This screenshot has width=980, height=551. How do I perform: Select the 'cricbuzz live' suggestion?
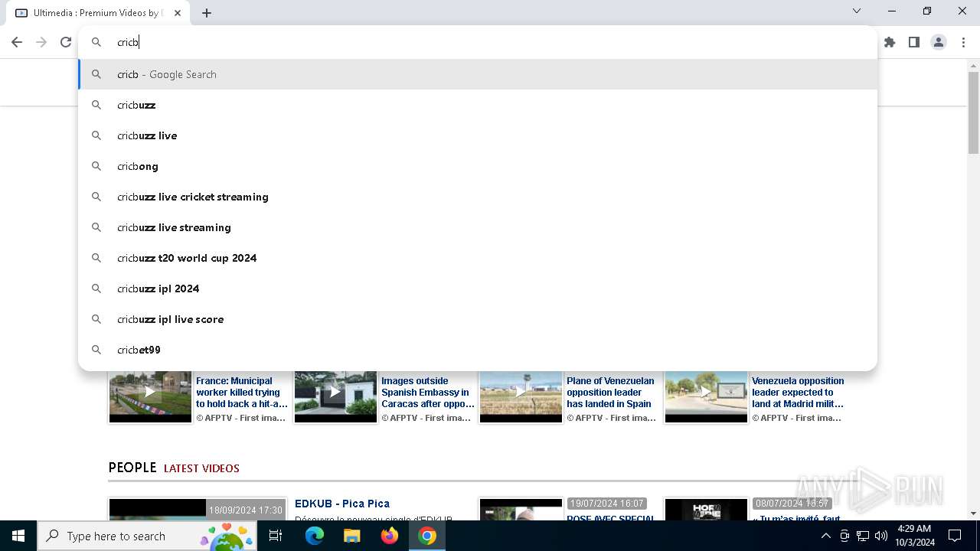[x=478, y=135]
